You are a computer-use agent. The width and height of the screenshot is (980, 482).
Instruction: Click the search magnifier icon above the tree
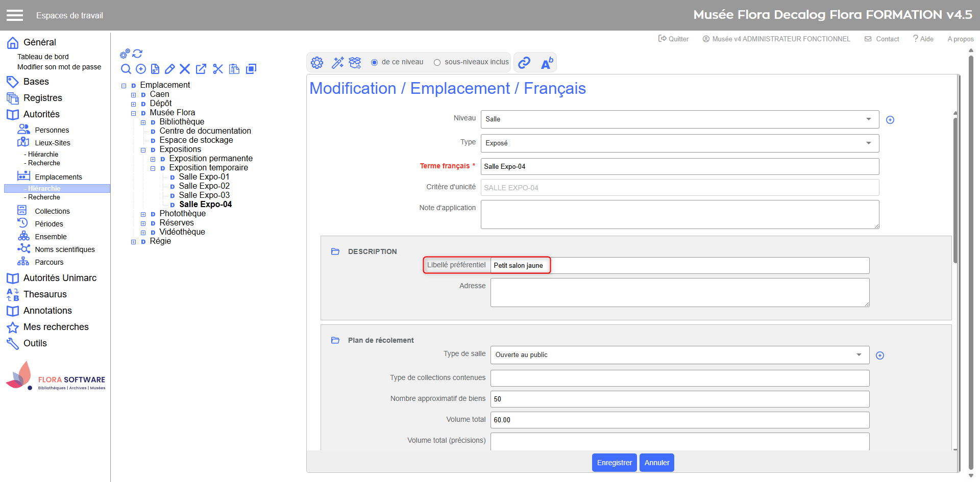coord(126,69)
